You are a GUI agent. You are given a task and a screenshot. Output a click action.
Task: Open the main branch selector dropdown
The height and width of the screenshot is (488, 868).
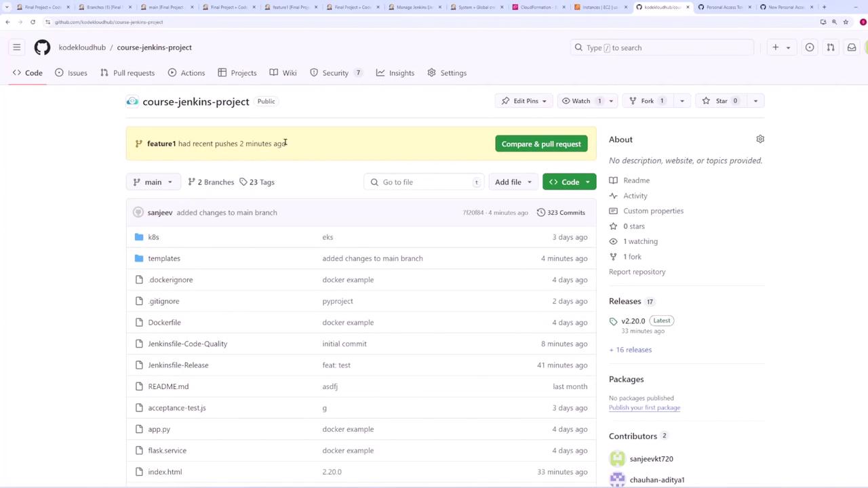[153, 182]
